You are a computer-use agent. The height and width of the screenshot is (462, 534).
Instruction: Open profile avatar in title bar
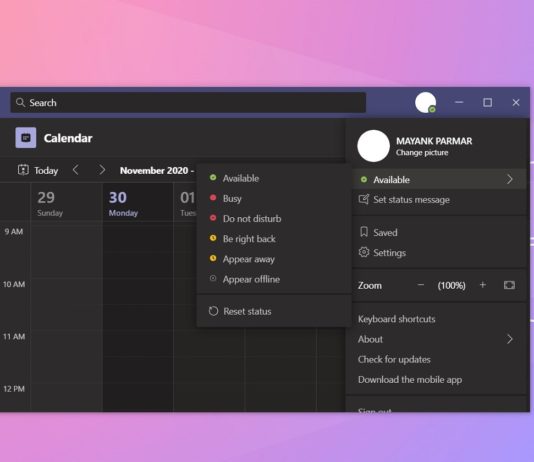pos(425,102)
